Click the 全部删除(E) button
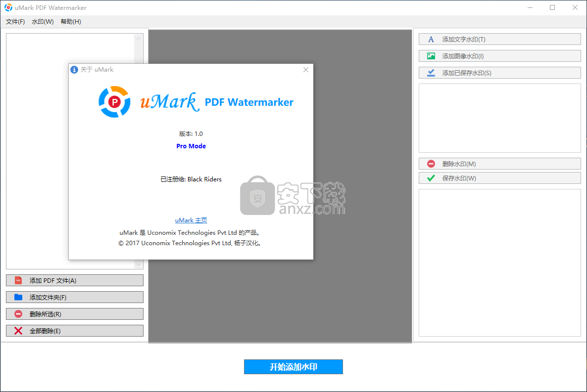 pos(75,331)
